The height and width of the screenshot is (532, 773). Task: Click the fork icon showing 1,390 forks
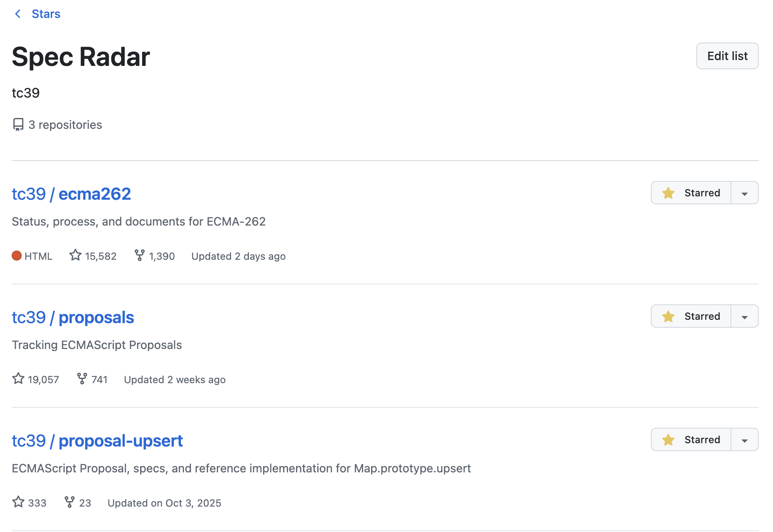point(140,255)
